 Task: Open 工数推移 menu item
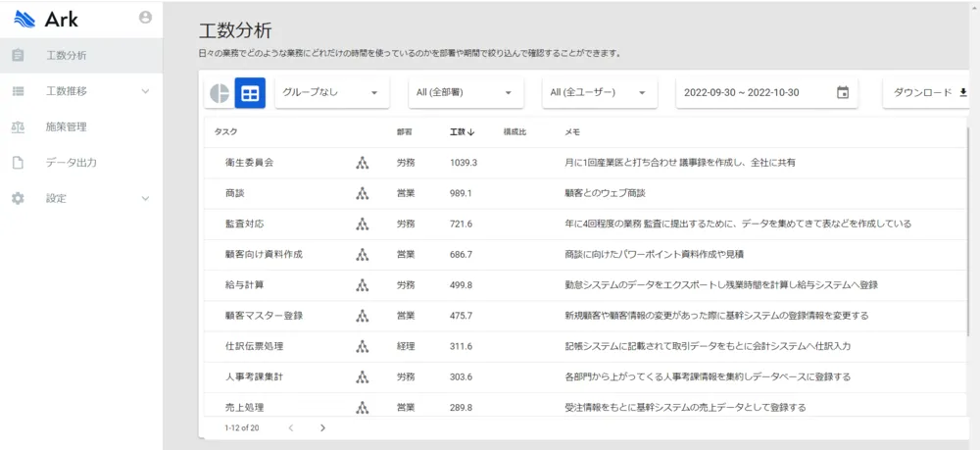tap(81, 91)
